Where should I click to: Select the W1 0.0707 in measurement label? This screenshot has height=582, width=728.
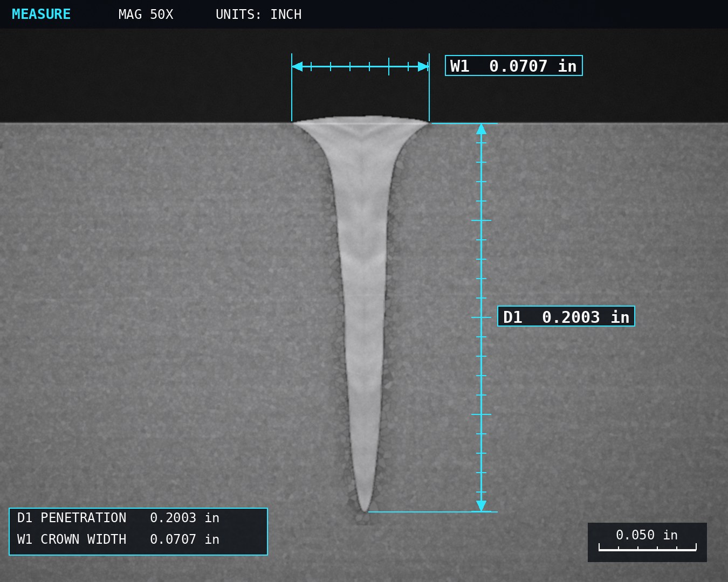coord(513,66)
